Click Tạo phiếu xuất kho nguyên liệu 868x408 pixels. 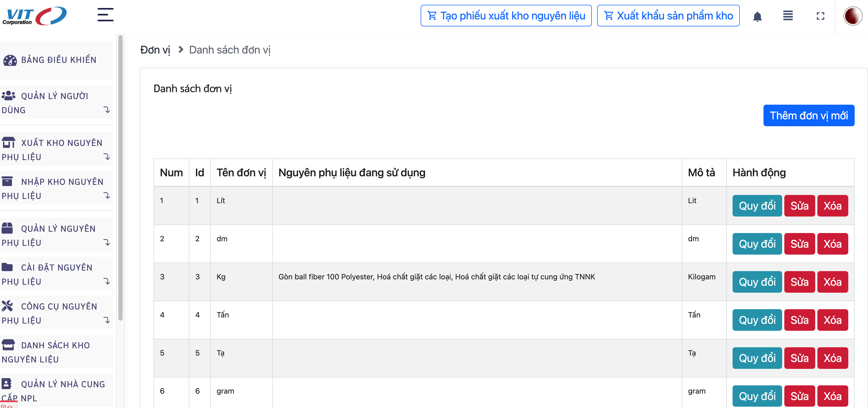coord(506,15)
